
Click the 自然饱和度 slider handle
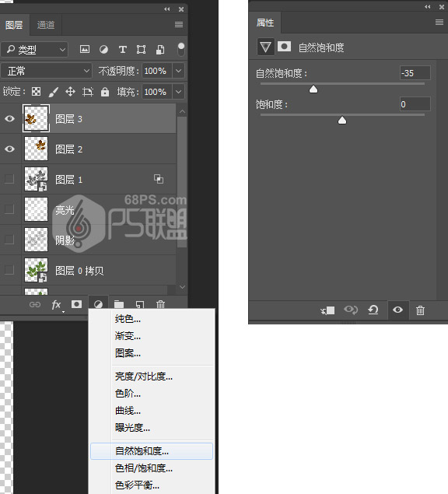(x=313, y=89)
